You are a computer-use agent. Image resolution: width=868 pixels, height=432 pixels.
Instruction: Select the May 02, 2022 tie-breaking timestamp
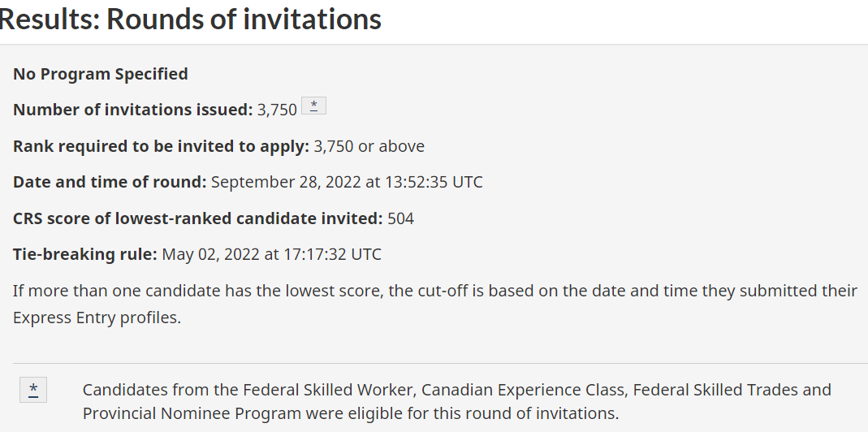[272, 254]
